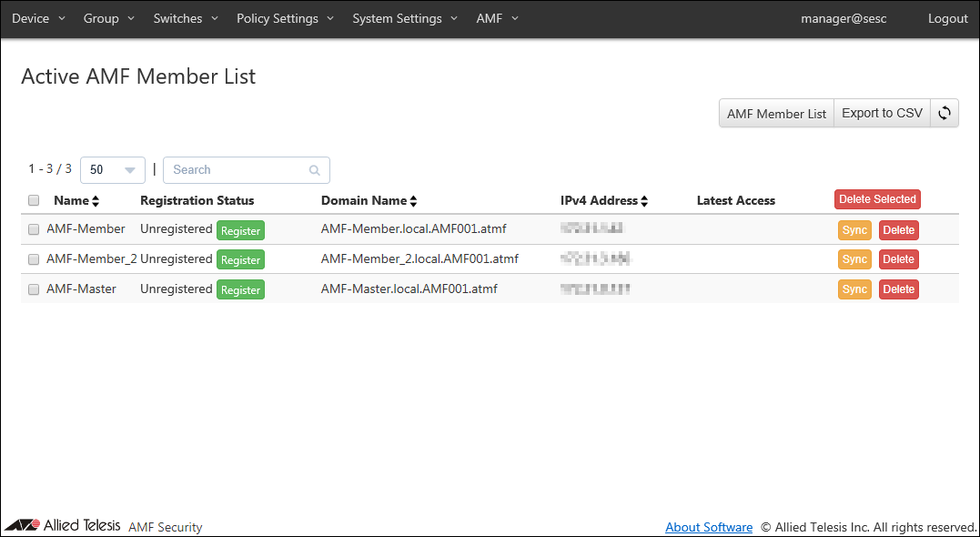Viewport: 980px width, 537px height.
Task: Sort by Domain Name column arrows
Action: click(413, 201)
